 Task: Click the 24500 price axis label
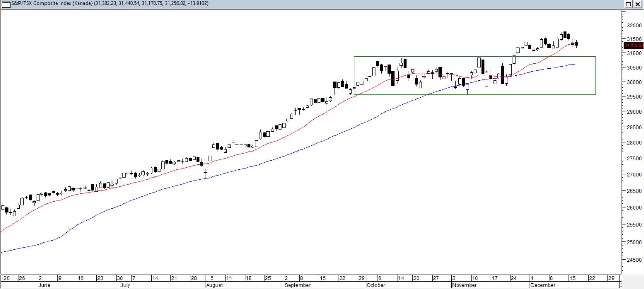[634, 260]
